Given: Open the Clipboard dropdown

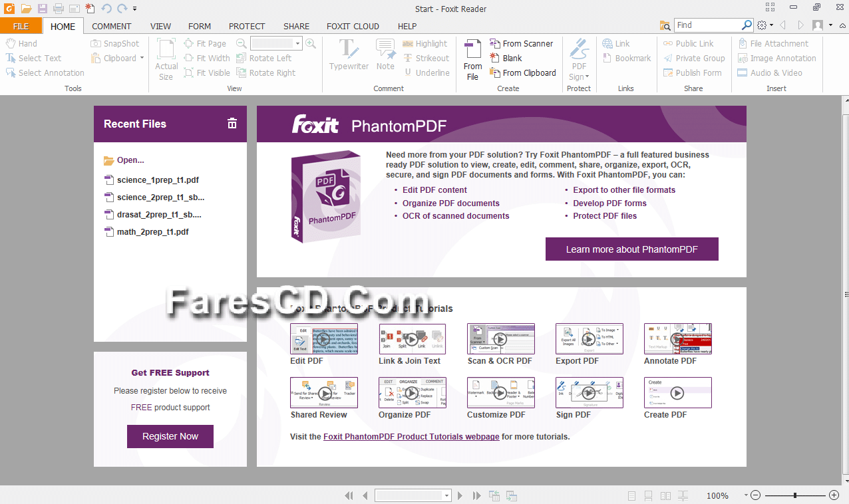Looking at the screenshot, I should click(142, 58).
